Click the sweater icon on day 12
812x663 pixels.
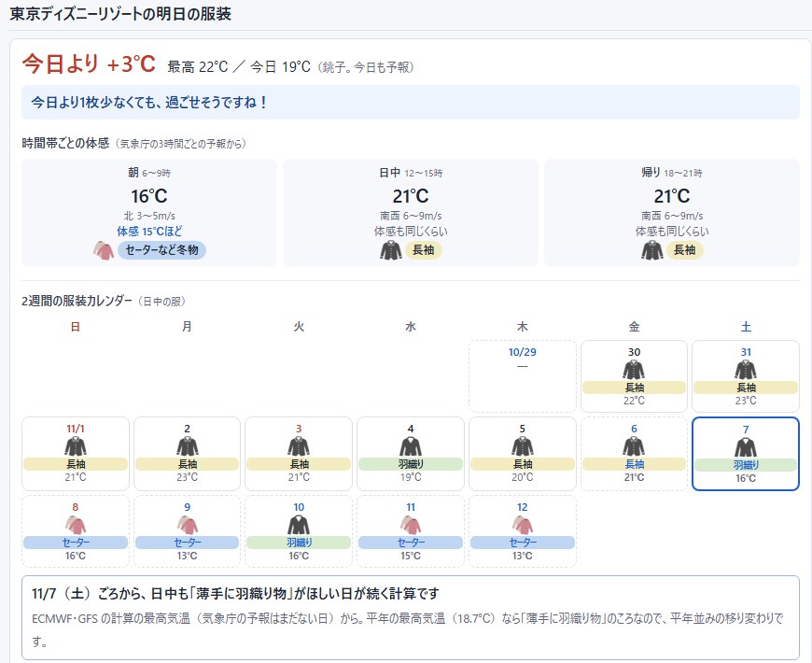[x=523, y=525]
